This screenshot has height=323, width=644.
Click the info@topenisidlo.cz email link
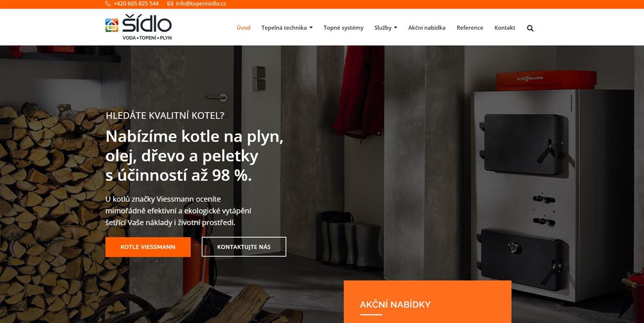pos(201,4)
